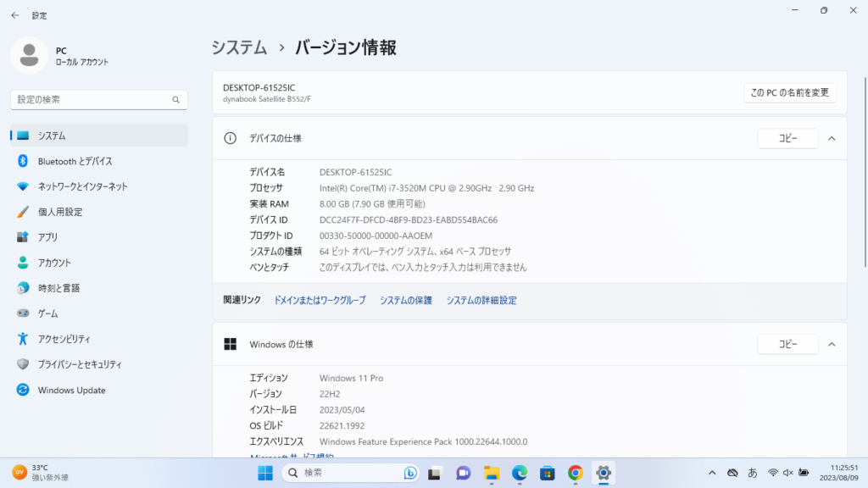Screen dimensions: 868x488
Task: Open ドメインまたはワークグループ link
Action: (320, 300)
